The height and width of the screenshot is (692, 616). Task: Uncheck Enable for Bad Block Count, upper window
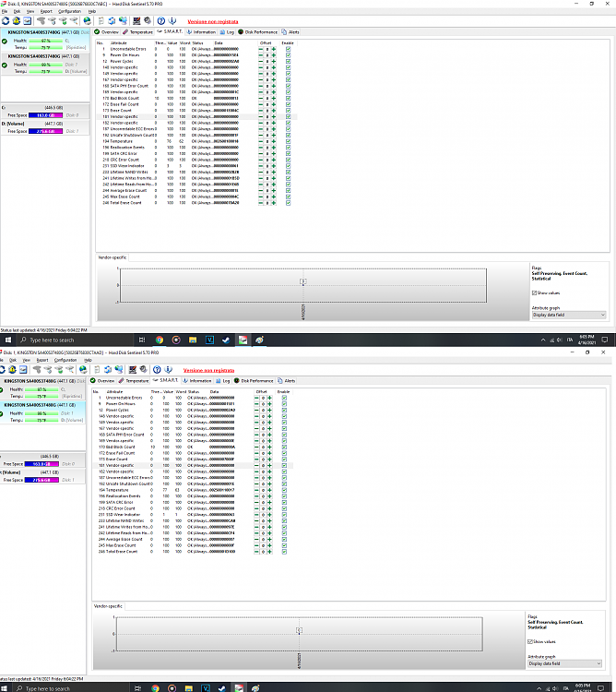pyautogui.click(x=288, y=99)
